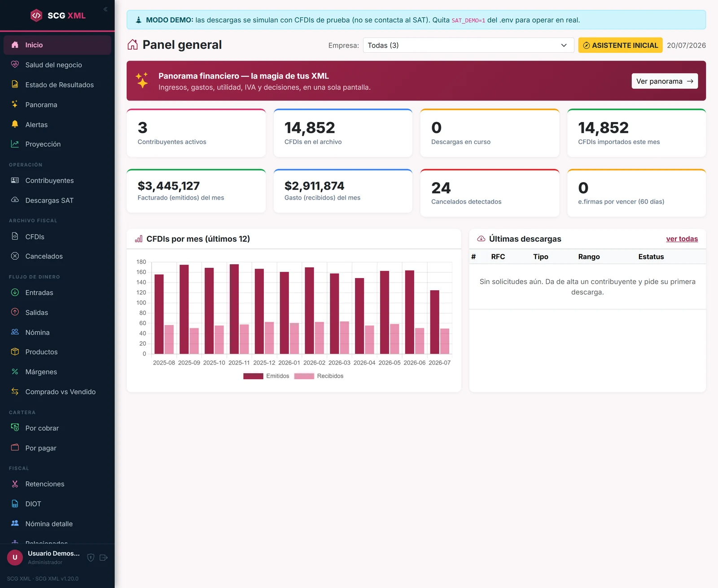Screen dimensions: 718x588
Task: Click the Facturado (emitidos) del mes card
Action: click(196, 191)
